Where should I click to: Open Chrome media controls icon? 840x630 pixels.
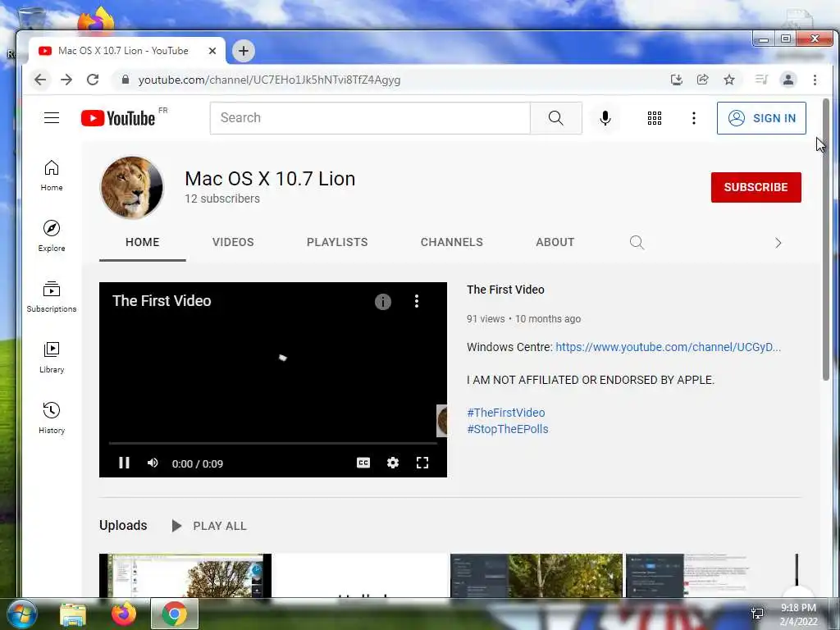pyautogui.click(x=761, y=80)
